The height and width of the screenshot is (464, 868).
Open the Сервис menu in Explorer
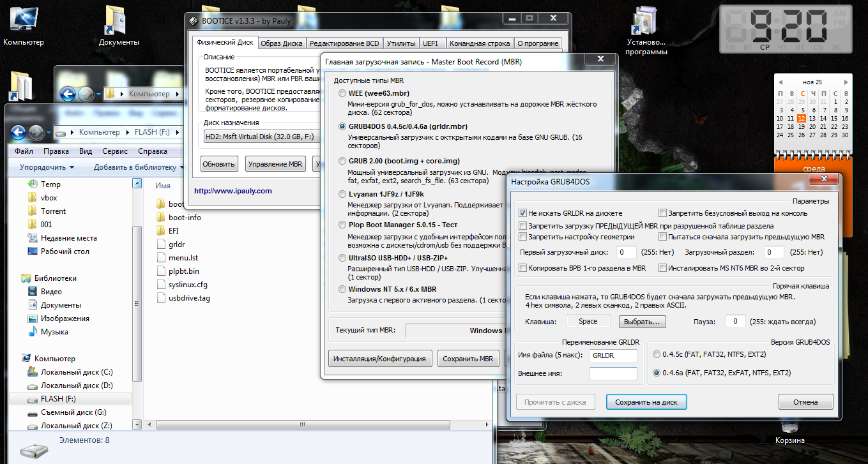[114, 151]
